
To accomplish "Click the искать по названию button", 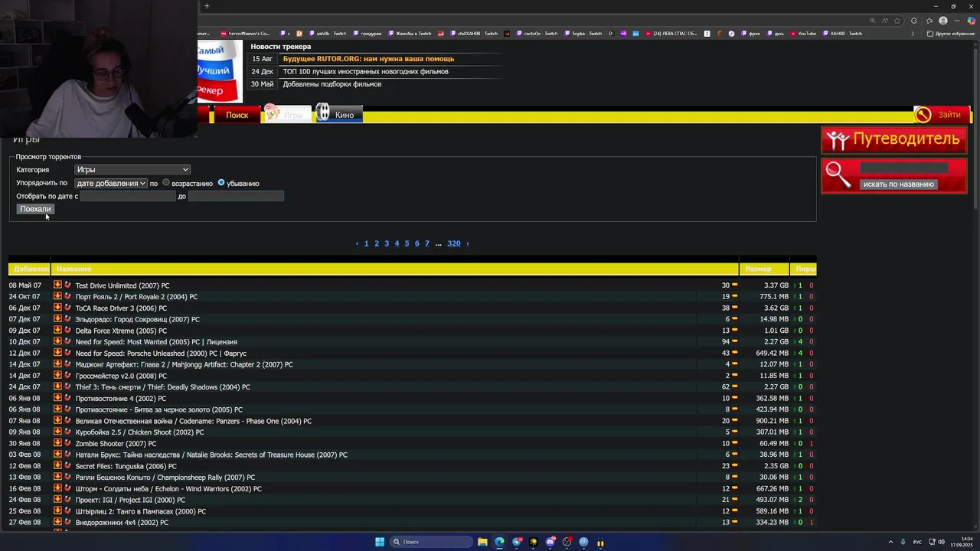I will pos(898,184).
